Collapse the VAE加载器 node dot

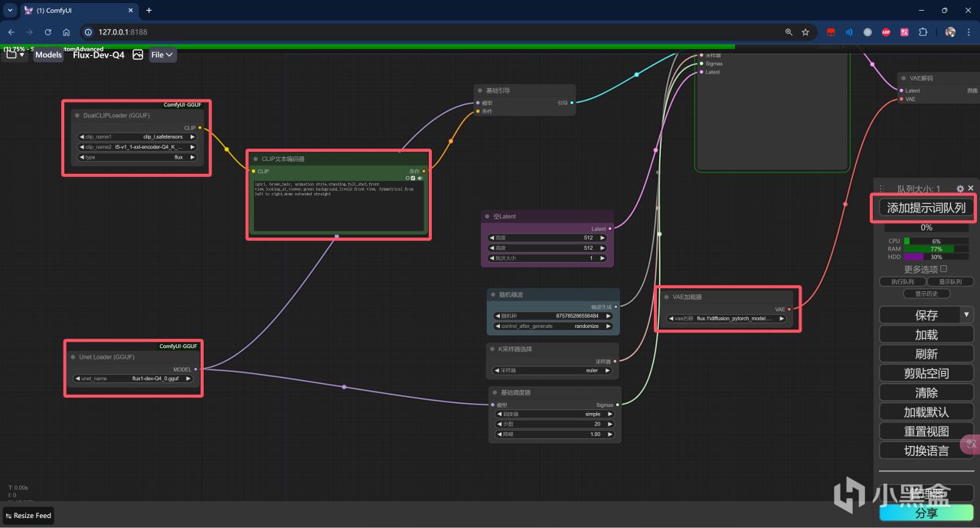[666, 297]
